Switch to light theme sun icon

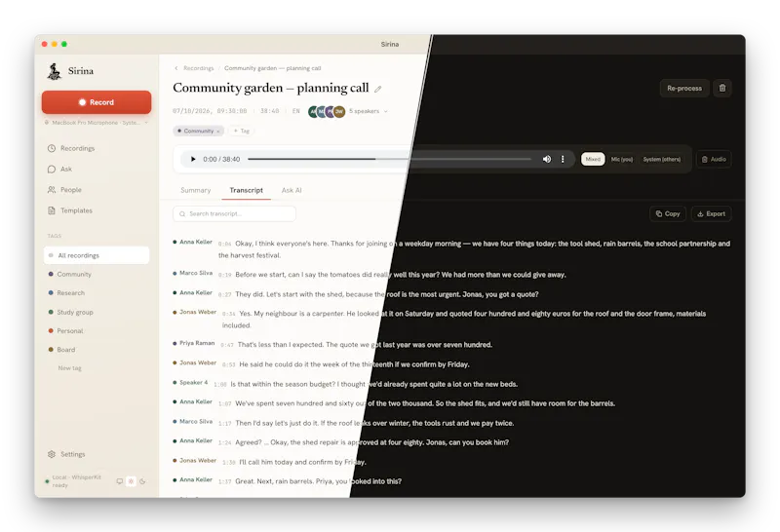(x=131, y=481)
